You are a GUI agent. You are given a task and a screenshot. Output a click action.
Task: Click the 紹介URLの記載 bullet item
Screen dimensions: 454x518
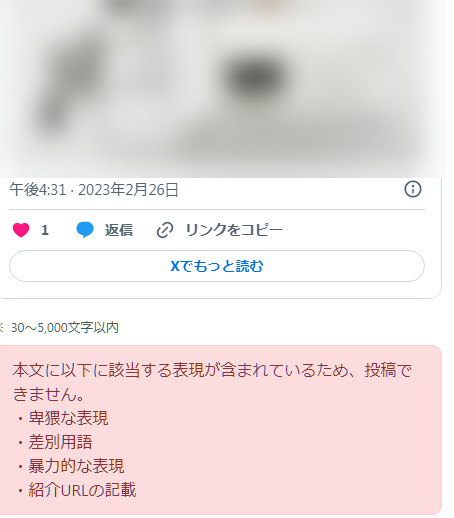pyautogui.click(x=82, y=490)
